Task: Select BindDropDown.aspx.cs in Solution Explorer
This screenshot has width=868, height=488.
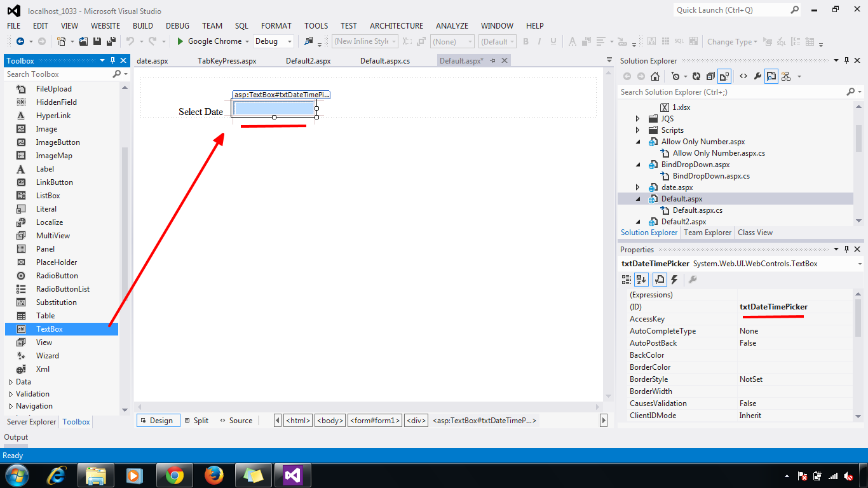Action: (x=711, y=176)
